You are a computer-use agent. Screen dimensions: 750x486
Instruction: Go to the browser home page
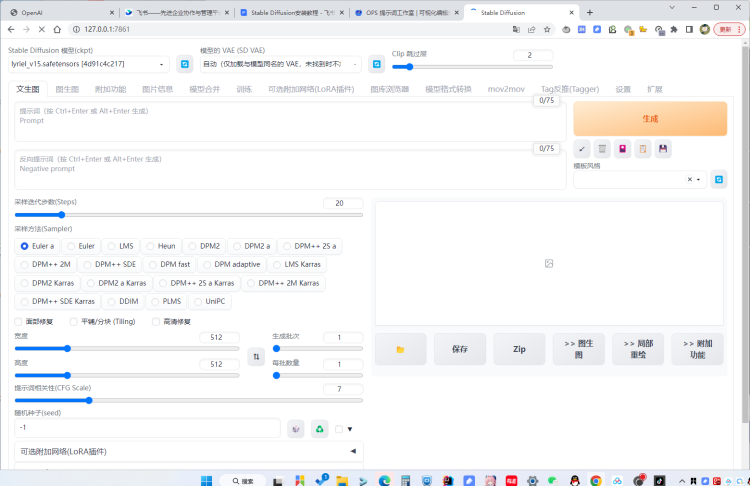[x=57, y=29]
